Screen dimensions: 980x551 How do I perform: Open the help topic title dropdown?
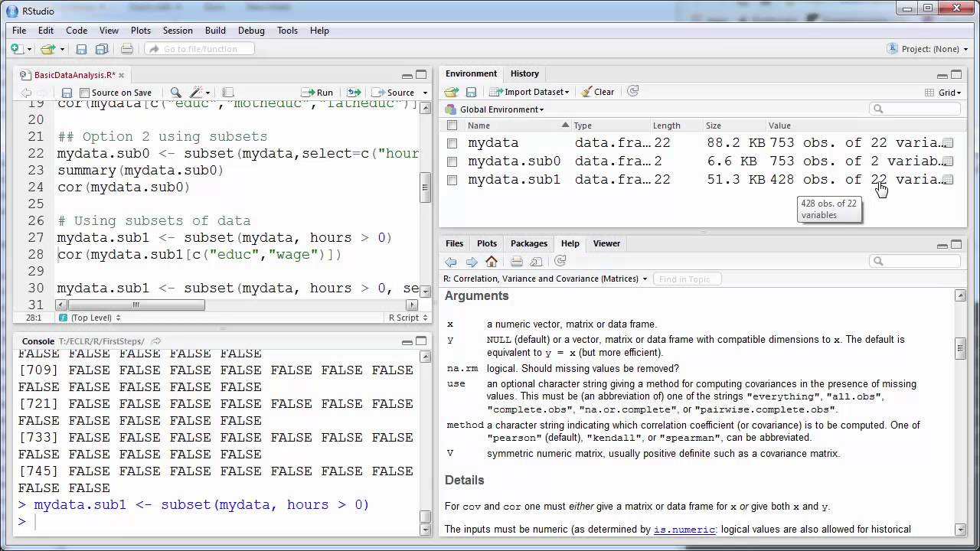pos(545,279)
